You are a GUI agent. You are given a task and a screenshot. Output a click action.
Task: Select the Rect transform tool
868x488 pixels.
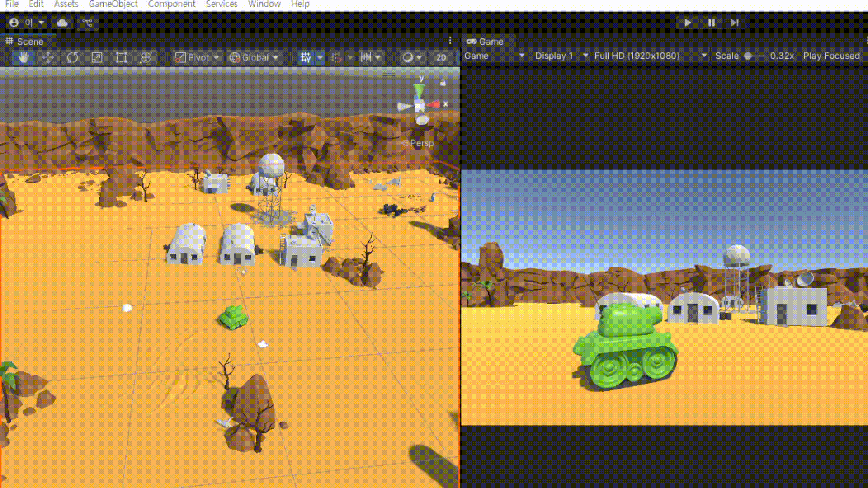pyautogui.click(x=121, y=57)
